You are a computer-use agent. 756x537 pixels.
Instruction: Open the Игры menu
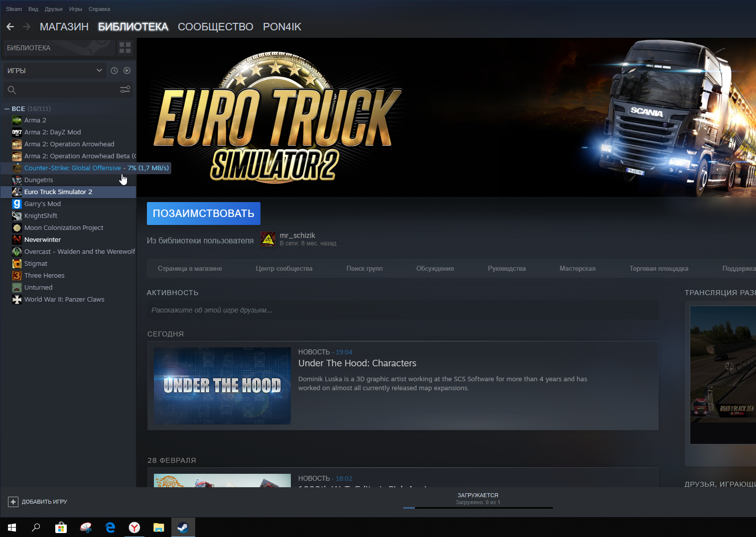point(76,9)
